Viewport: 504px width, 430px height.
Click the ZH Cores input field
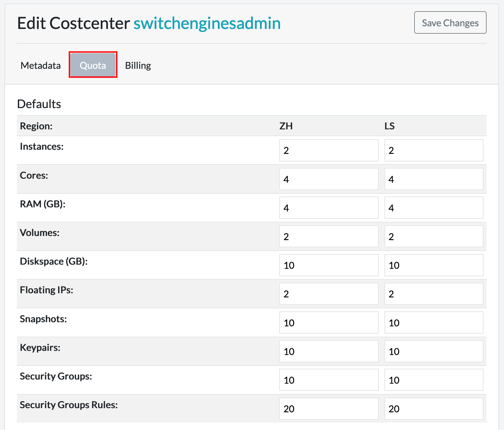click(x=329, y=179)
